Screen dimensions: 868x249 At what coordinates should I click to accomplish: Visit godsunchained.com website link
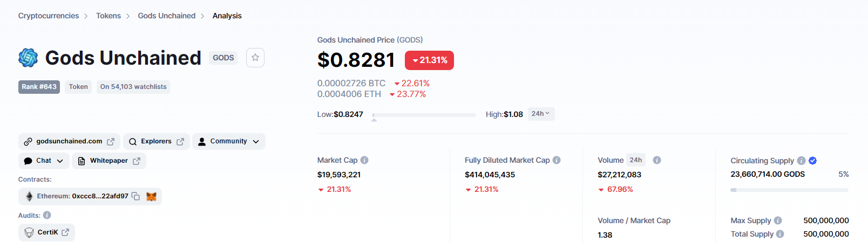[x=70, y=141]
